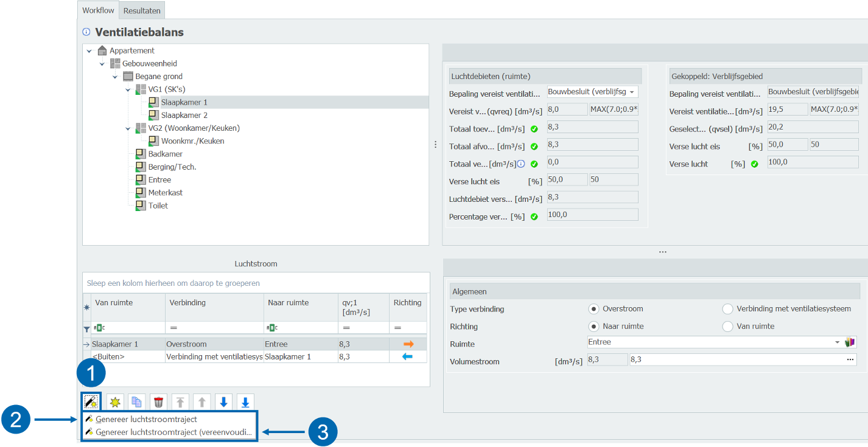Click the info icon beside Ventilatiebalans title
This screenshot has height=447, width=868.
pos(86,32)
